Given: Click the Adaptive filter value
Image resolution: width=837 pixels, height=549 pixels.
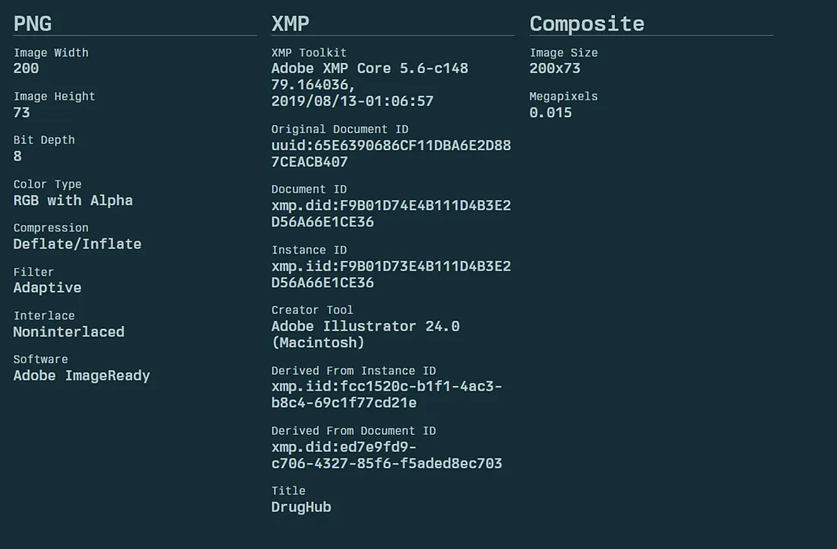Looking at the screenshot, I should [x=47, y=288].
